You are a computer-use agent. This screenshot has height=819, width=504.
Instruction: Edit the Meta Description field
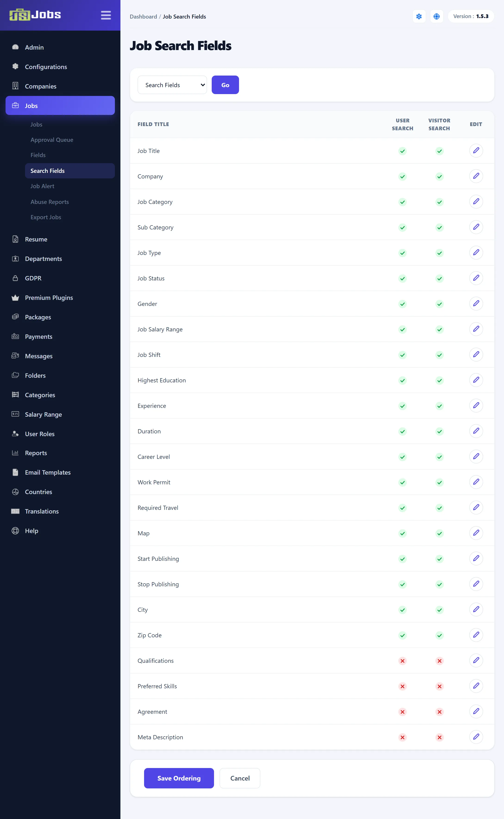click(x=476, y=737)
